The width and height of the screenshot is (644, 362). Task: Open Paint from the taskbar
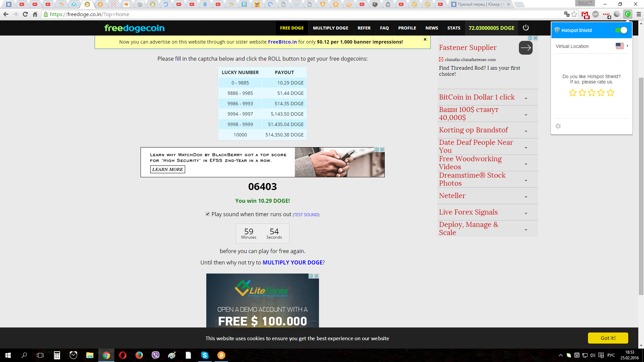[172, 355]
